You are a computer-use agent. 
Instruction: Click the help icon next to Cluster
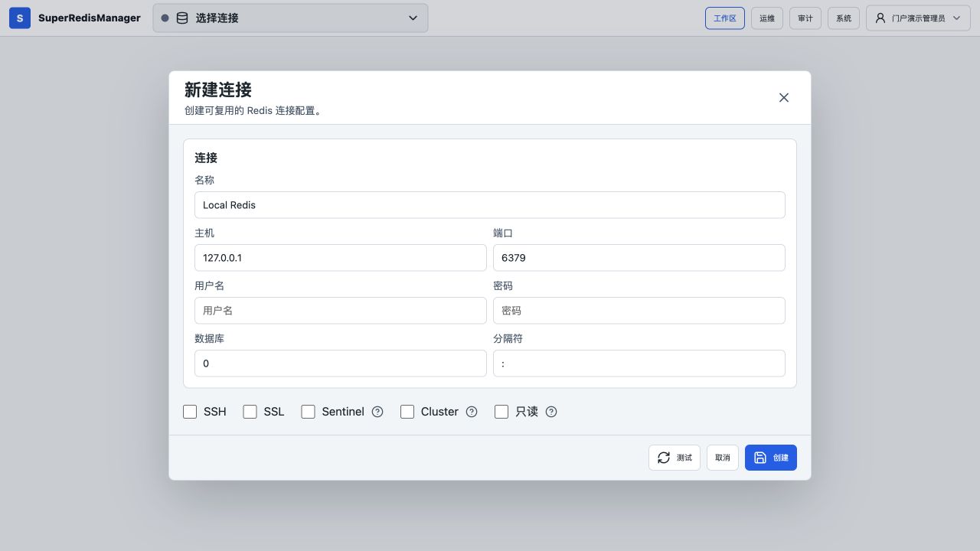472,412
